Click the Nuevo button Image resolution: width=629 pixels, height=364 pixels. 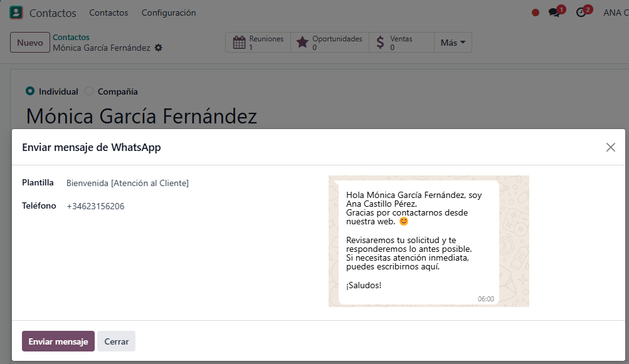[30, 43]
